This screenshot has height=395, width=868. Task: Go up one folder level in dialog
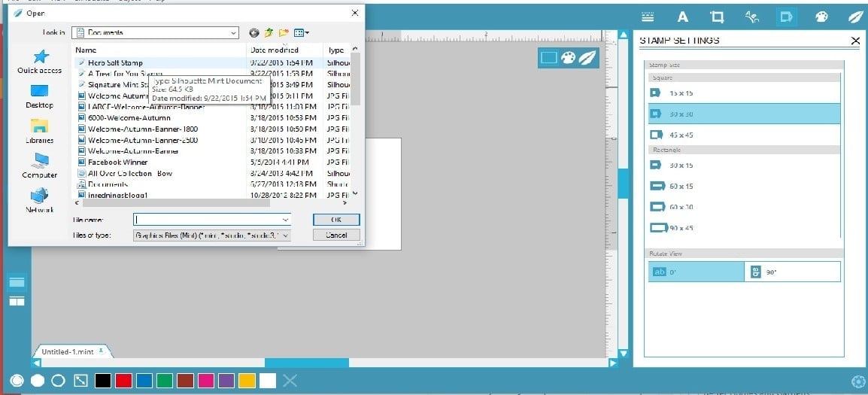click(x=269, y=32)
